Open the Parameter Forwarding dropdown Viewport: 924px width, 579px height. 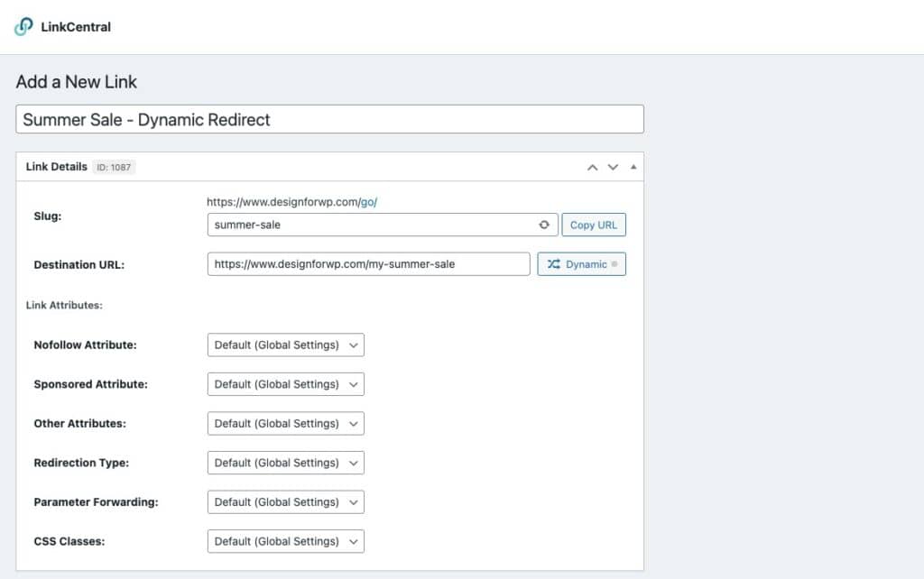[x=285, y=502]
